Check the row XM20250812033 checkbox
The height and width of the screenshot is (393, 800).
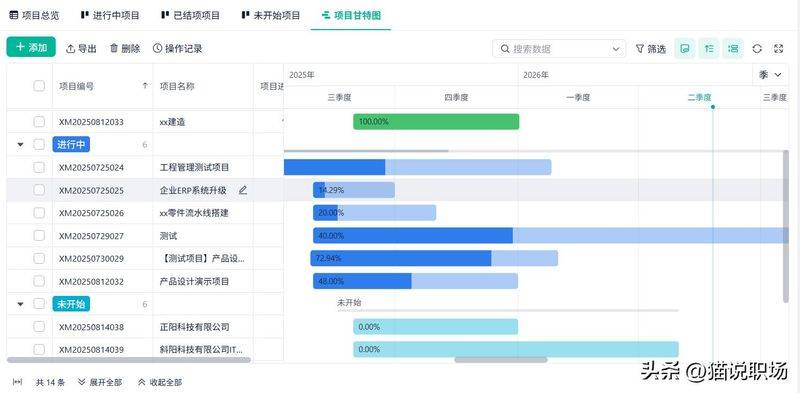(39, 121)
